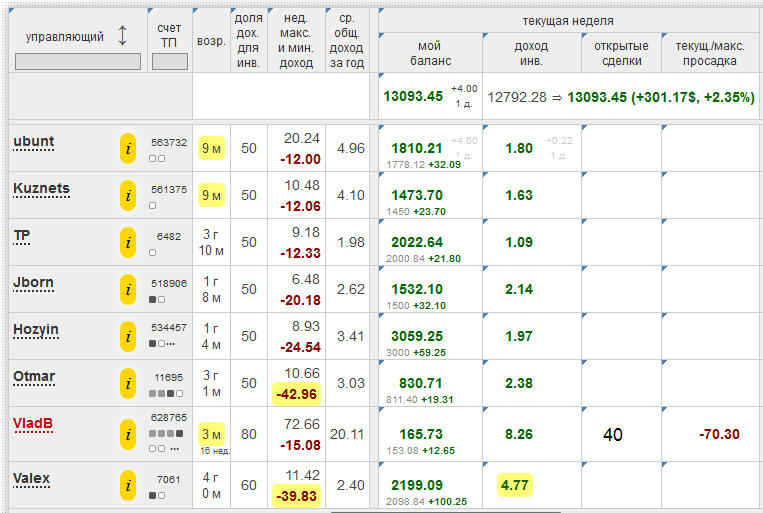
Task: Click balance 2022.64 in TP row
Action: point(417,242)
